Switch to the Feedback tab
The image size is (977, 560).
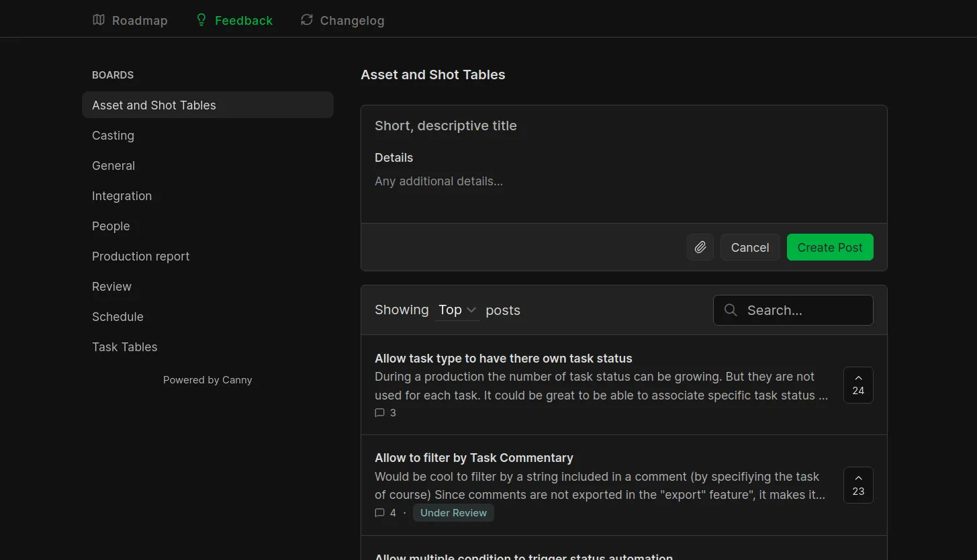(x=234, y=20)
